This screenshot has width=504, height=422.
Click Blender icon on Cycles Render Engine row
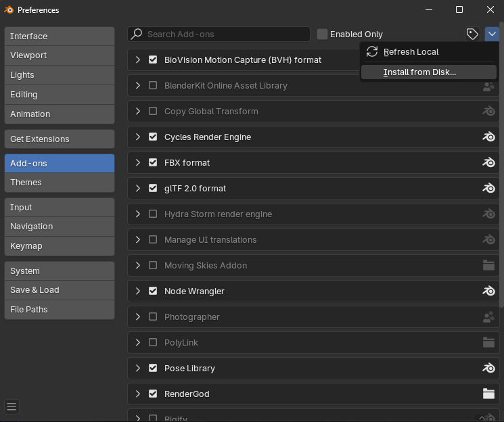click(488, 137)
